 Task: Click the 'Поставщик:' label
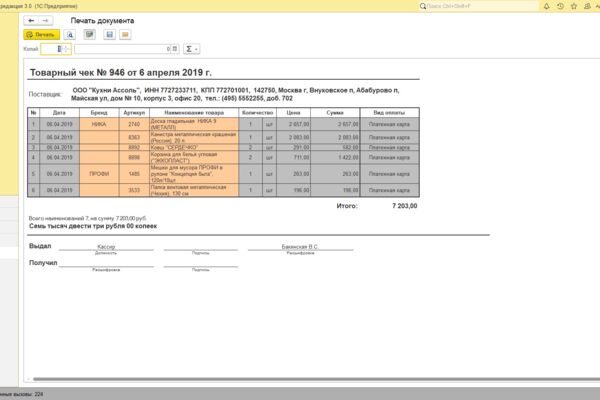45,94
